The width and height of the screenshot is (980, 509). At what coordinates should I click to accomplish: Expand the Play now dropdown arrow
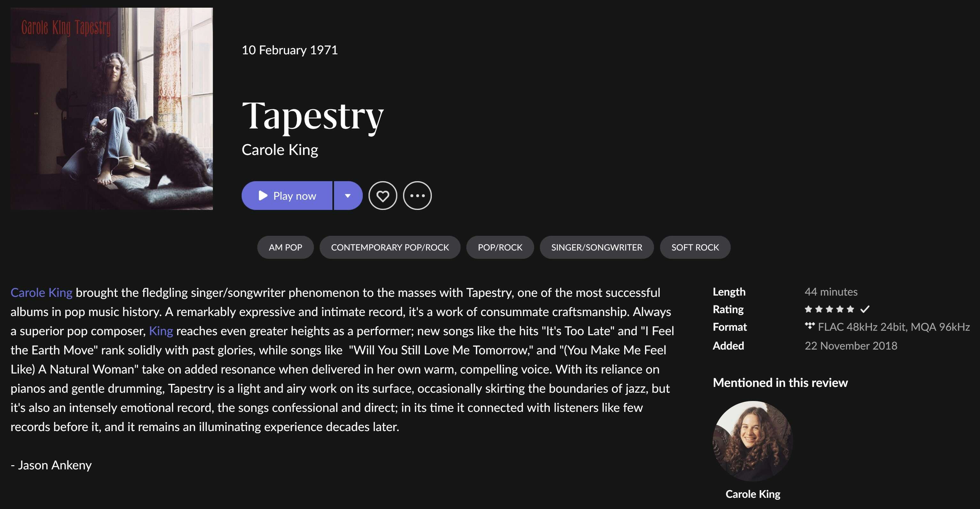click(x=348, y=196)
